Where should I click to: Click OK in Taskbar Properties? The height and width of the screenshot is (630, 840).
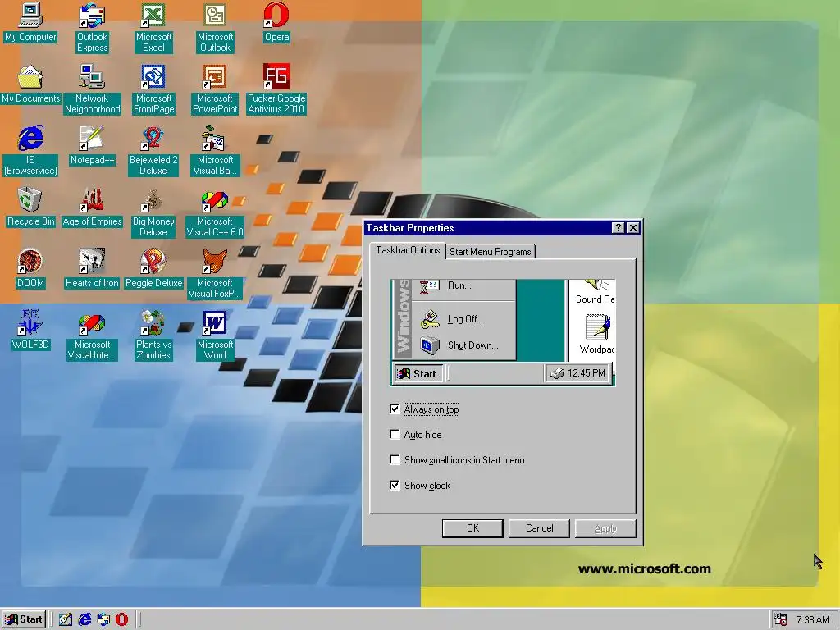tap(472, 528)
